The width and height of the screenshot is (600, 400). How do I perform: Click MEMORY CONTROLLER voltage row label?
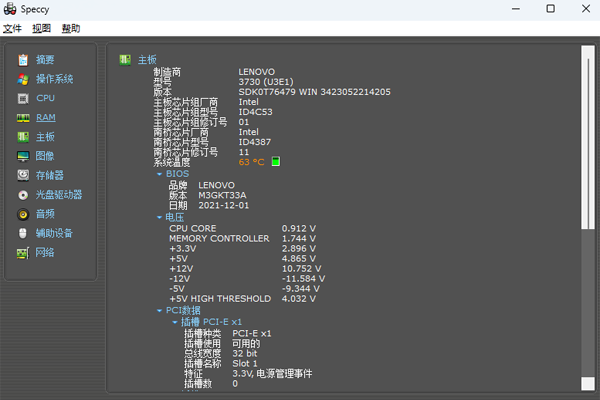219,238
